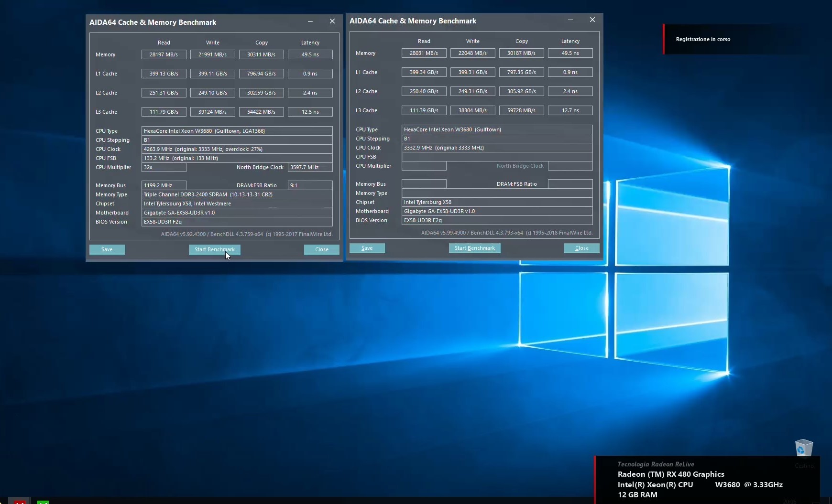Select the L3 Cache Copy value 54422 MB/s
This screenshot has height=504, width=832.
(x=262, y=112)
